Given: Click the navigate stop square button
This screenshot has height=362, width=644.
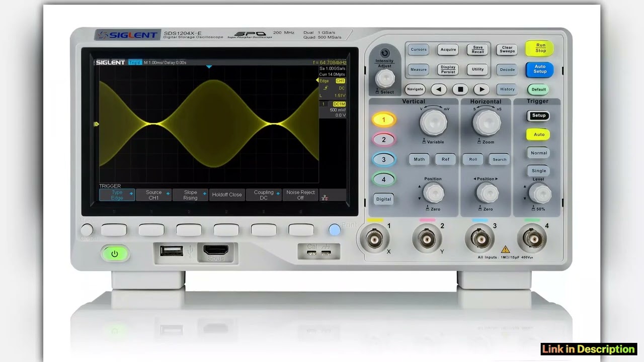Looking at the screenshot, I should point(460,89).
